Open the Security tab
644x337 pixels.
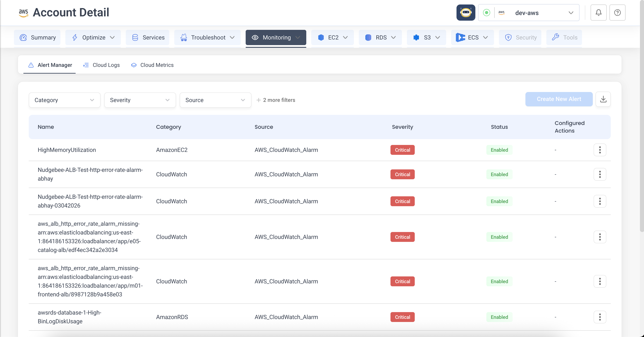[520, 37]
